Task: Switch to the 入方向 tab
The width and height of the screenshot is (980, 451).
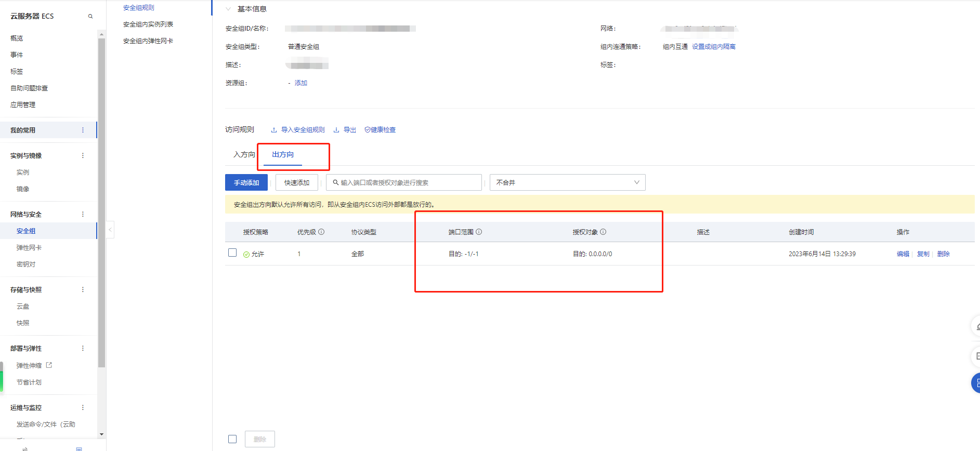Action: click(244, 154)
